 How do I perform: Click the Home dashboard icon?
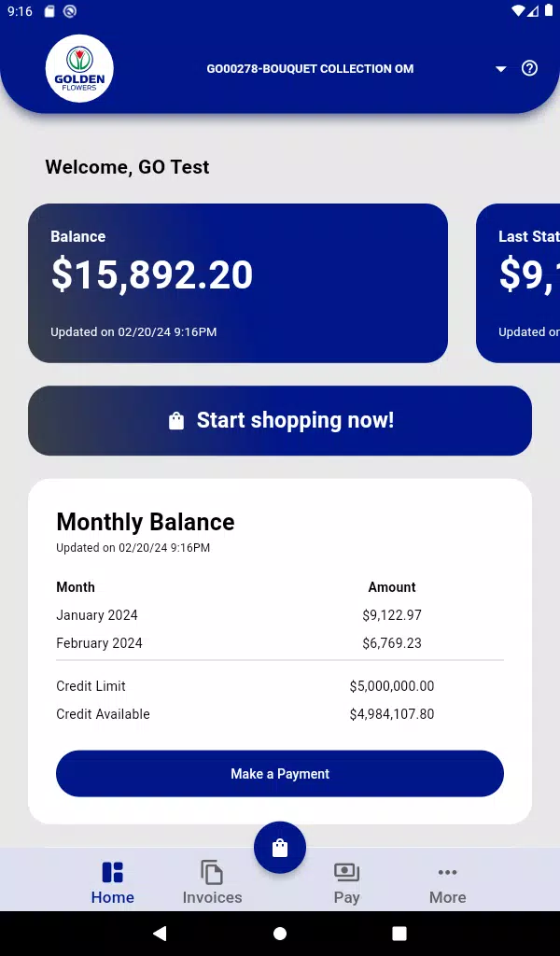(113, 873)
